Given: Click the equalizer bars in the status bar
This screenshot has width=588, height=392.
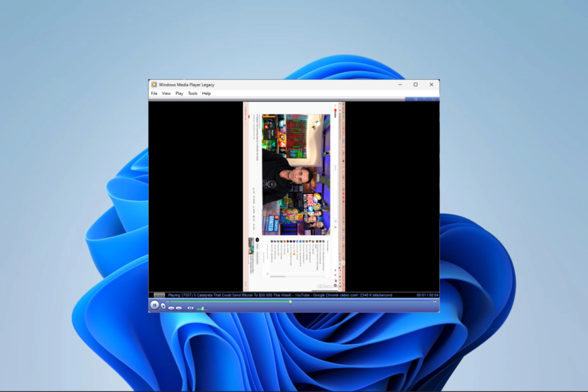Looking at the screenshot, I should [x=159, y=295].
